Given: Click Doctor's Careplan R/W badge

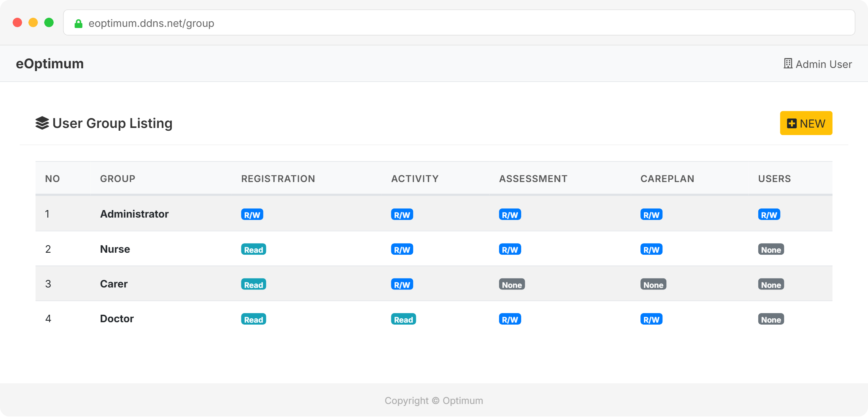Looking at the screenshot, I should (651, 319).
